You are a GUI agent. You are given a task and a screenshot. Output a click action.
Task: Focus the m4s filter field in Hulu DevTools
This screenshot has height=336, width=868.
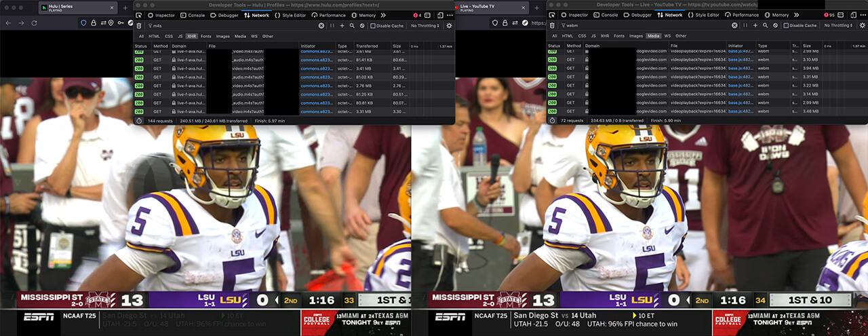click(231, 26)
